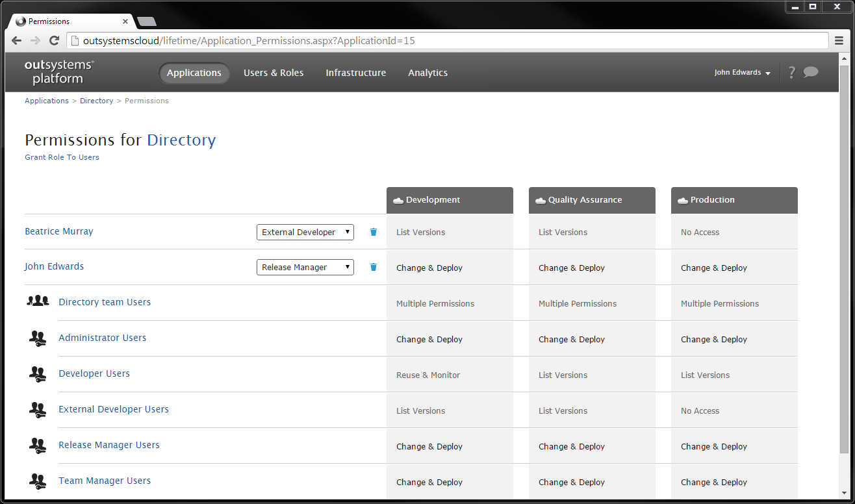Viewport: 855px width, 504px height.
Task: Open the Applications navigation item
Action: pos(194,73)
